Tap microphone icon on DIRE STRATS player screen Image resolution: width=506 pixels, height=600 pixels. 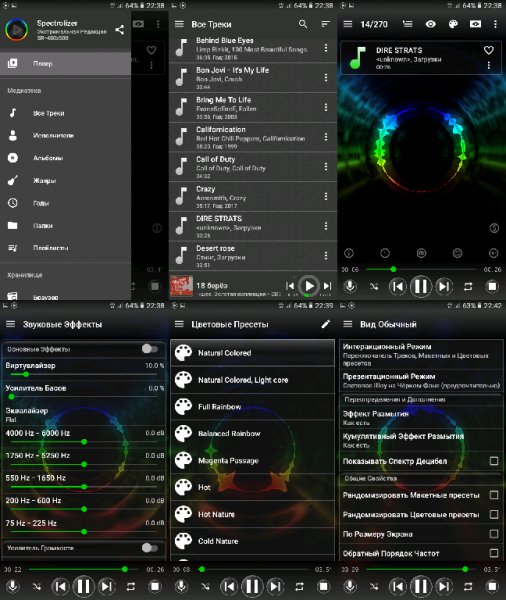(350, 286)
